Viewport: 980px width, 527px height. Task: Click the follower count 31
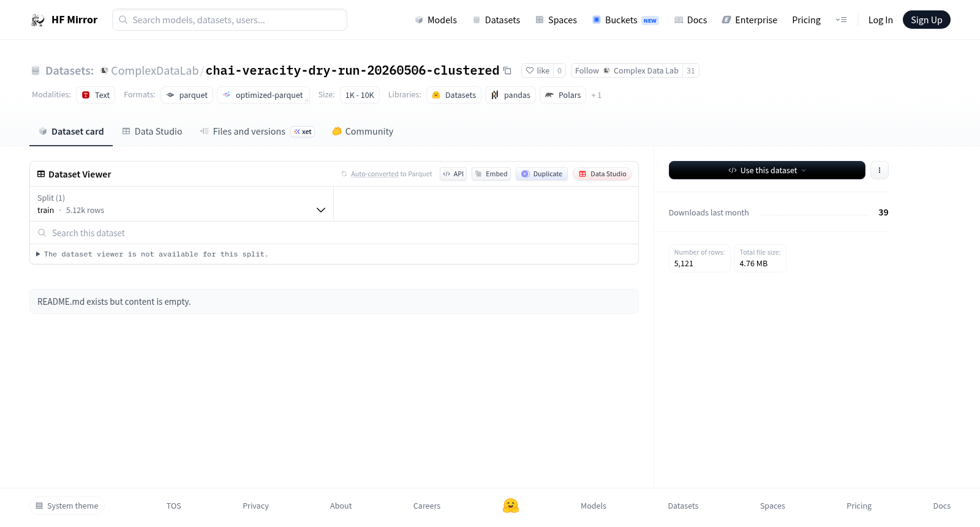[690, 70]
